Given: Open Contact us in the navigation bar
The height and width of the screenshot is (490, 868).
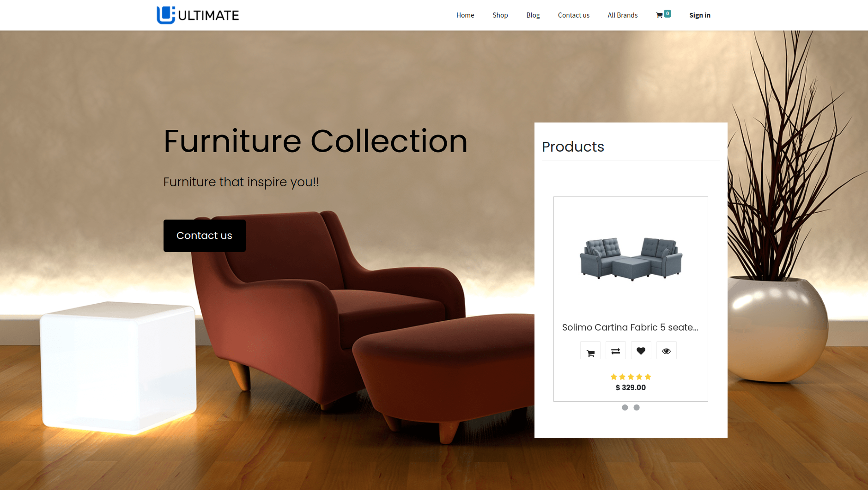Looking at the screenshot, I should [574, 15].
